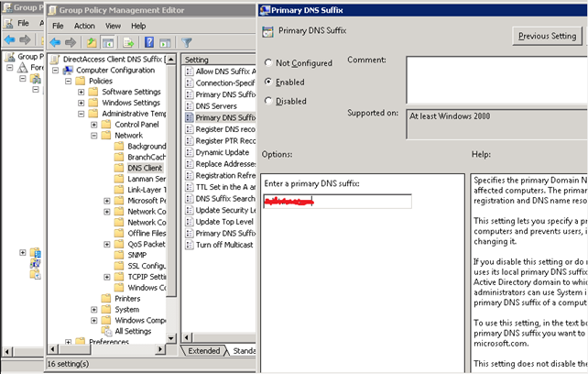Click the Filter funnel icon
Viewport: 588px width, 374px height.
pos(187,42)
